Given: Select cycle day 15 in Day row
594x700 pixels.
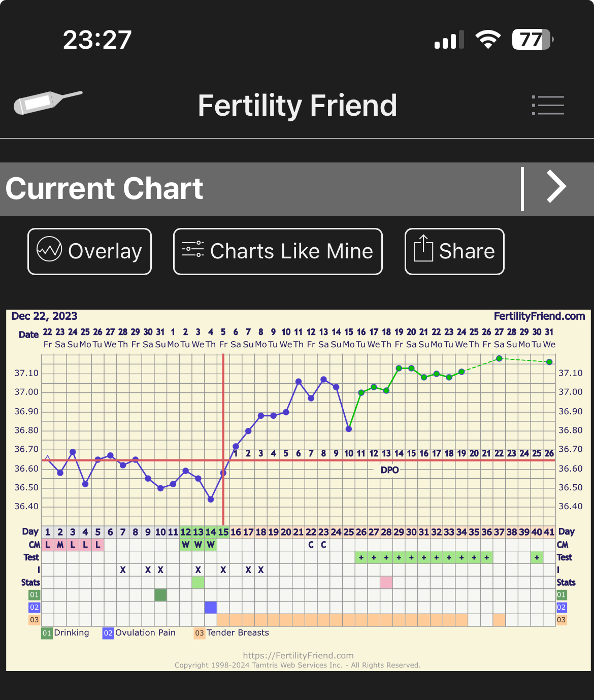Looking at the screenshot, I should click(223, 532).
